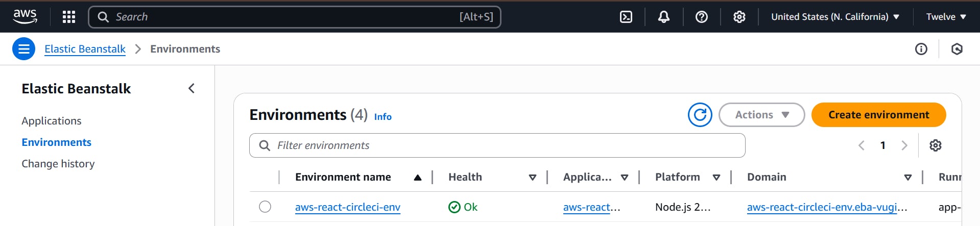The height and width of the screenshot is (226, 980).
Task: Open the CloudShell terminal icon
Action: pyautogui.click(x=626, y=17)
